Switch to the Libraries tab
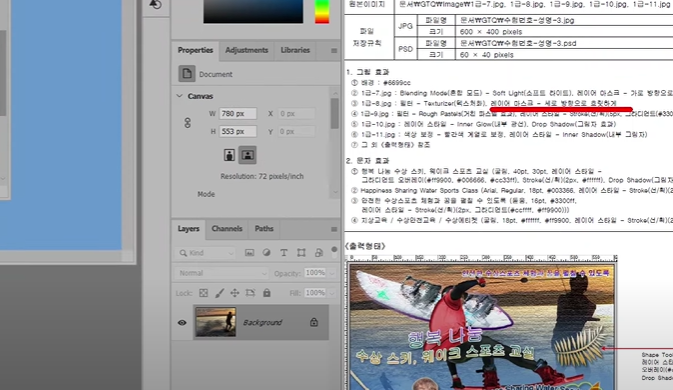 tap(295, 50)
